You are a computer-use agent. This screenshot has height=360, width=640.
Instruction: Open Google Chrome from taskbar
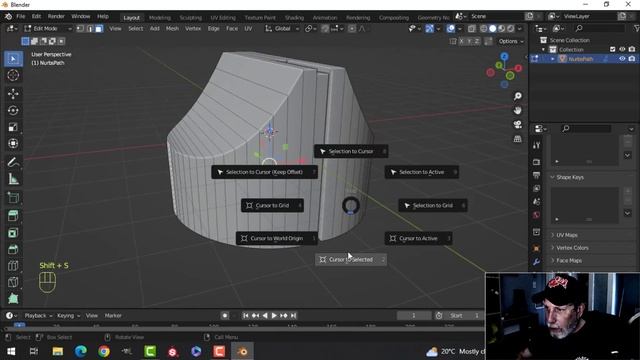click(x=104, y=351)
